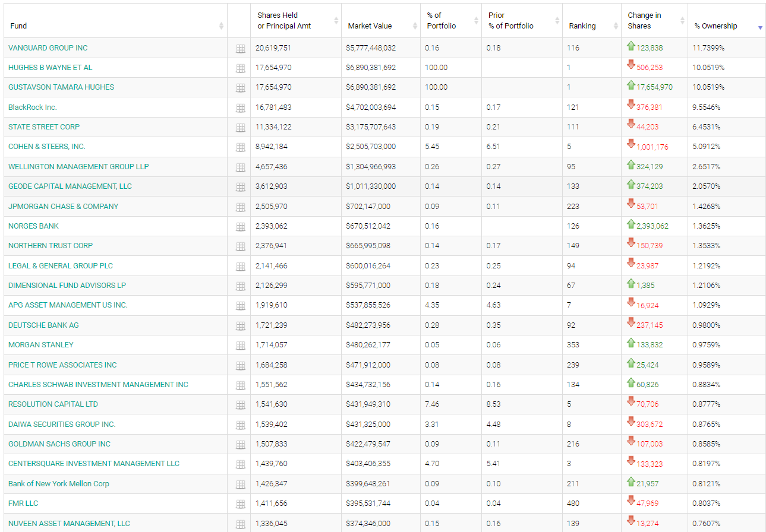766x532 pixels.
Task: Open CHARLES SCHWAB INVESTMENT MANAGEMENT INC link
Action: coord(99,385)
